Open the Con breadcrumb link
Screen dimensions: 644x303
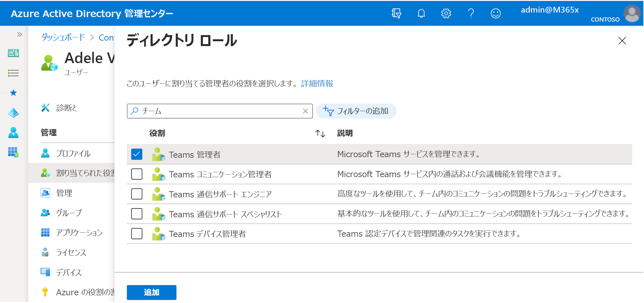pos(106,38)
